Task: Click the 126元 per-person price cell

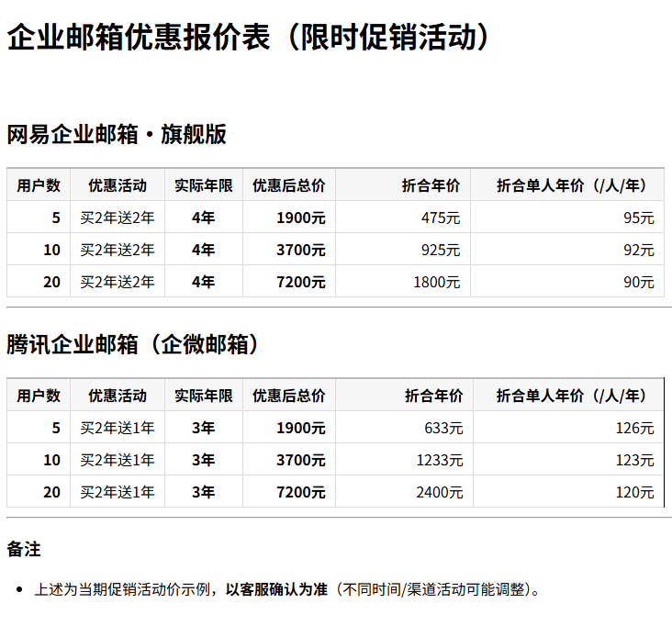Action: 634,428
